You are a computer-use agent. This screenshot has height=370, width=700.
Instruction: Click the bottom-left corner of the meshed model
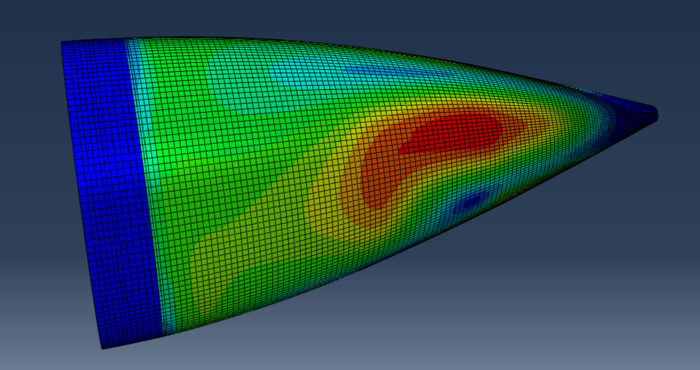click(102, 348)
